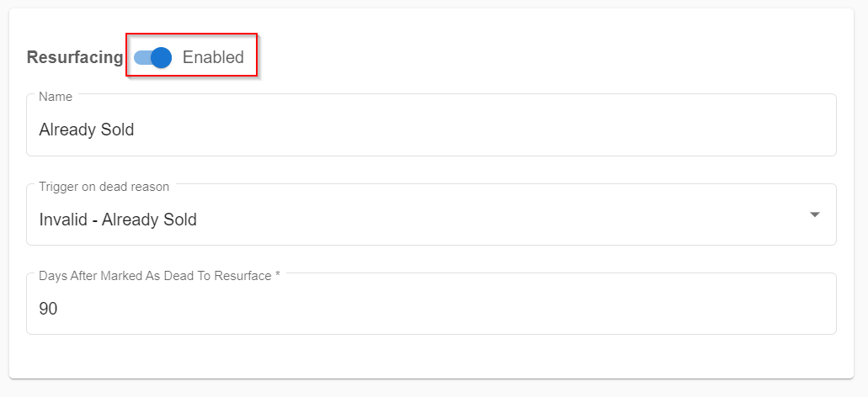Open the Trigger on dead reason dropdown
Screen dimensions: 868x397
[x=431, y=214]
